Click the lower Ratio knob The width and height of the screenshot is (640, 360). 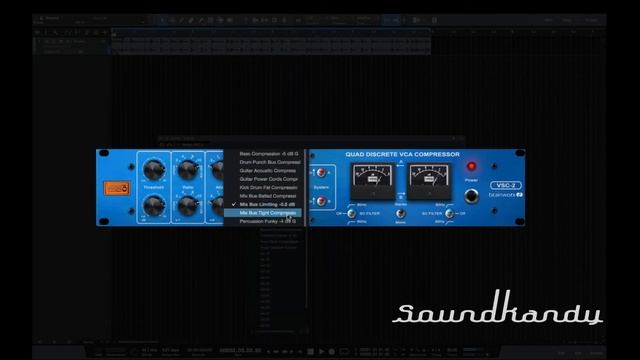point(188,205)
